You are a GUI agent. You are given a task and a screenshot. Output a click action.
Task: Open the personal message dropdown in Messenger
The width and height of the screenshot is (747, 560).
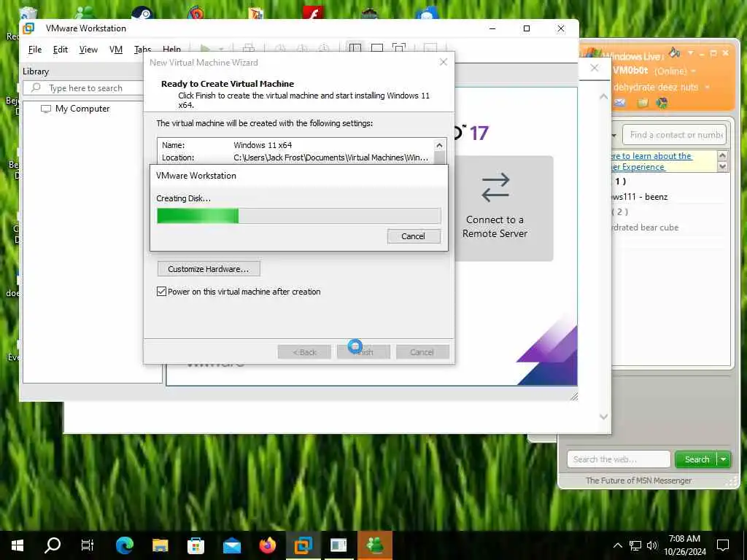click(x=708, y=87)
